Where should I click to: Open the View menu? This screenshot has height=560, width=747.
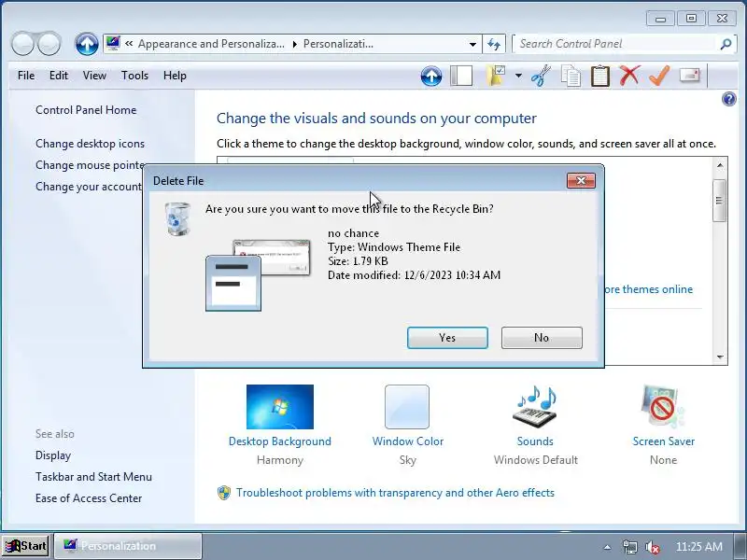tap(94, 76)
